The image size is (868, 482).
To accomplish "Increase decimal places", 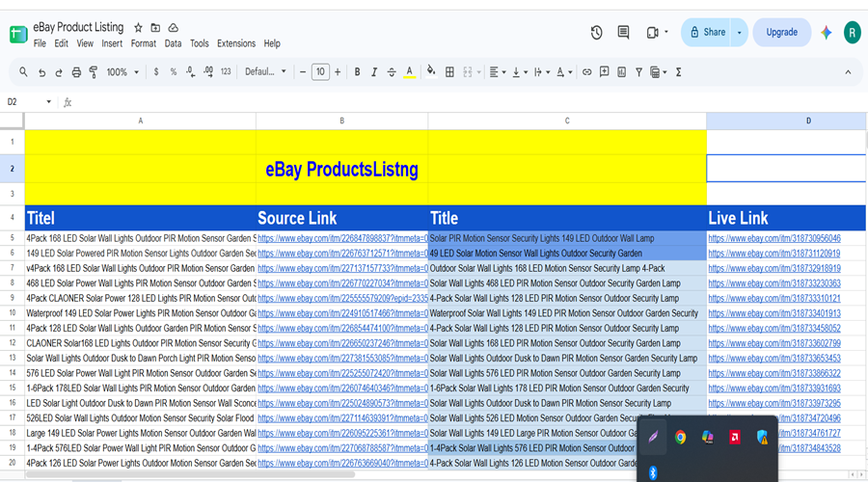I will [x=208, y=72].
